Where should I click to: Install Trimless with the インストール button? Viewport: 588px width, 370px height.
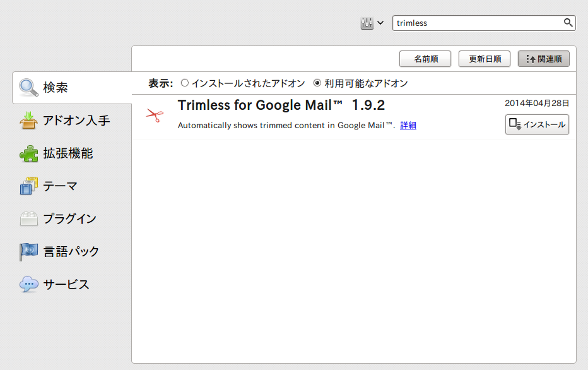coord(537,124)
